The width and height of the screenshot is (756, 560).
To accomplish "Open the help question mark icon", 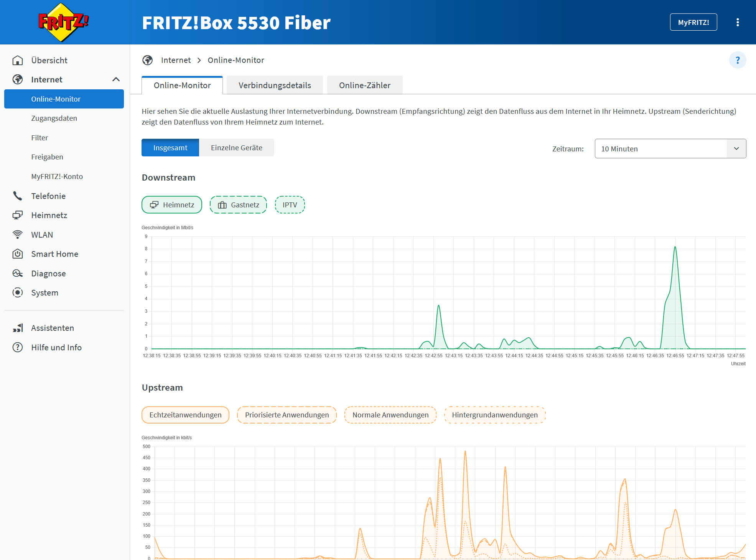I will [738, 60].
